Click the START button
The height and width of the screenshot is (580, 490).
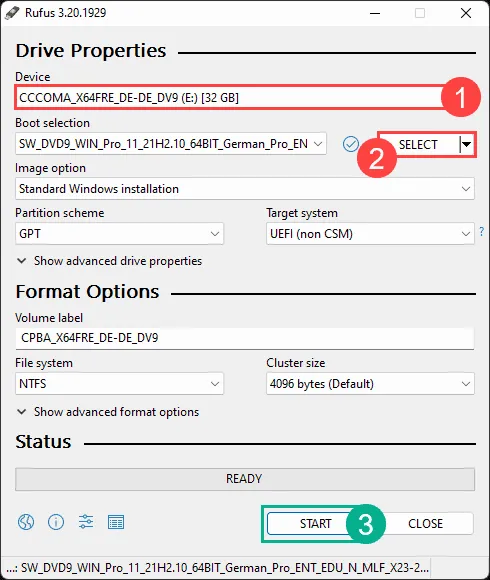click(315, 523)
